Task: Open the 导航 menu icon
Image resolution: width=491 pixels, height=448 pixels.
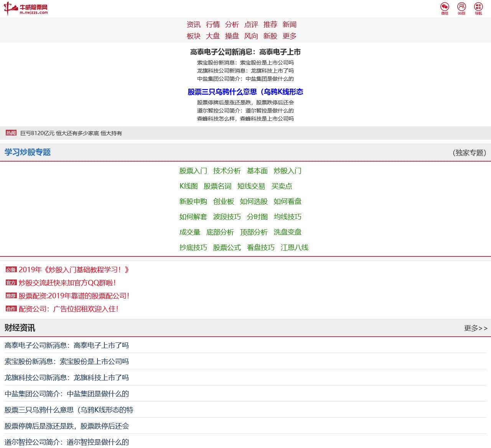Action: (x=478, y=8)
